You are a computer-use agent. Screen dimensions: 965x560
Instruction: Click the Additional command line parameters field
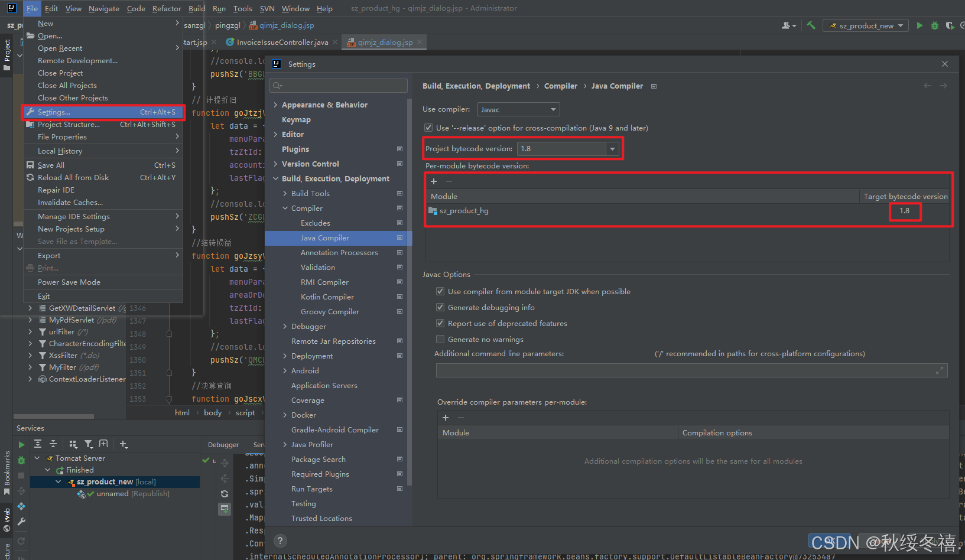point(650,370)
